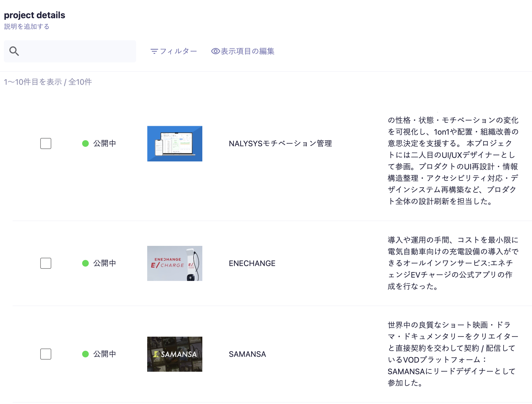
Task: Click the eye icon for display items
Action: [x=215, y=51]
